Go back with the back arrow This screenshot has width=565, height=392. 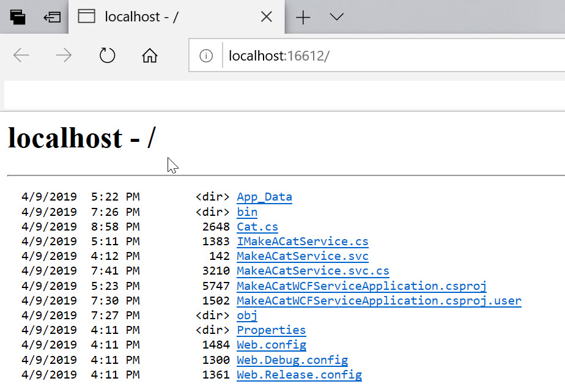pos(21,56)
